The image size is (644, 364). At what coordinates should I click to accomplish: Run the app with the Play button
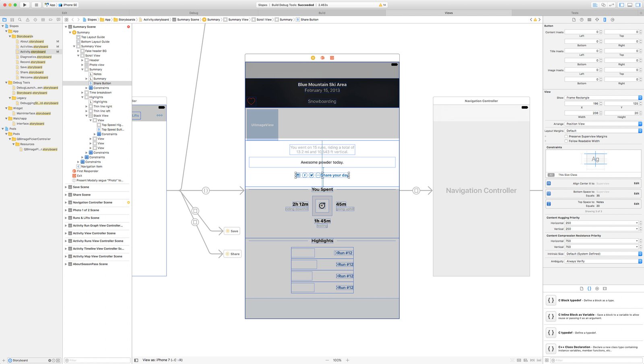click(25, 5)
